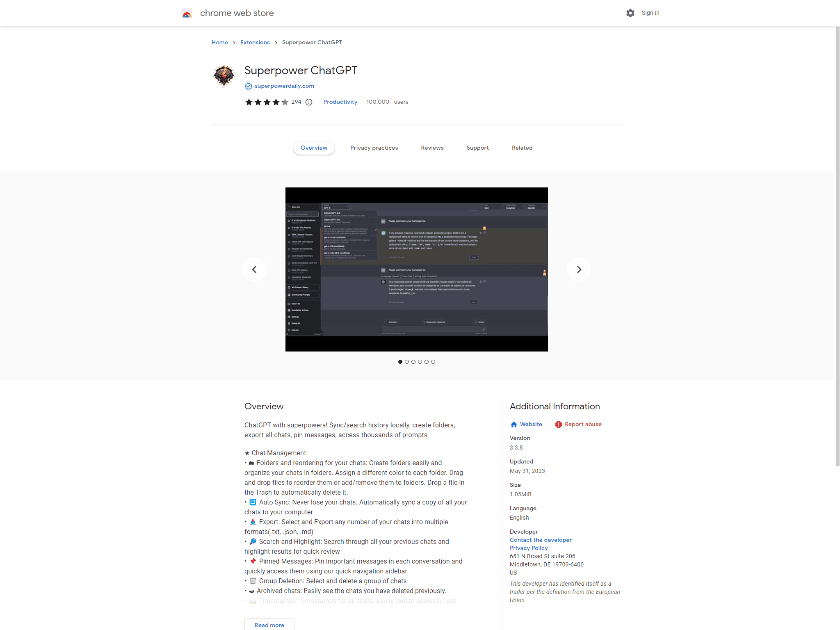Click the size value 1.05MiB
840x630 pixels.
[x=520, y=495]
